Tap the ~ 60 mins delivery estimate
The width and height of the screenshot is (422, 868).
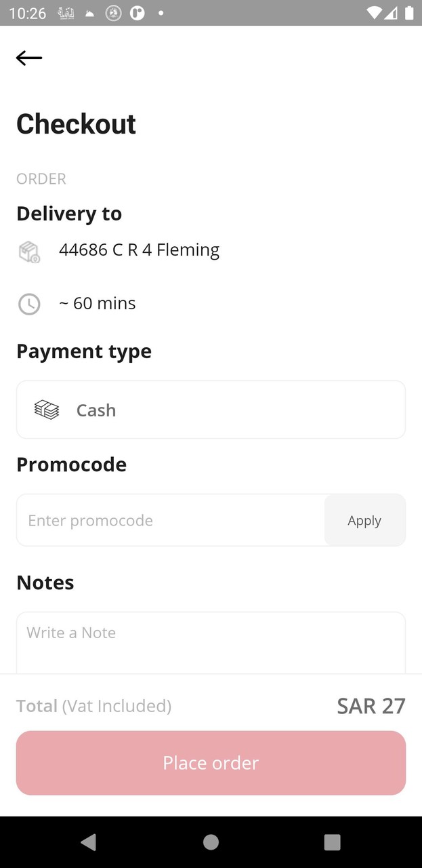point(97,303)
